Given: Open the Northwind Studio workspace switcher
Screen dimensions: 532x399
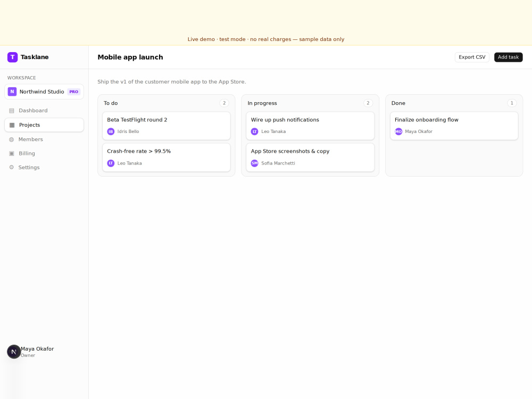Looking at the screenshot, I should pos(44,92).
